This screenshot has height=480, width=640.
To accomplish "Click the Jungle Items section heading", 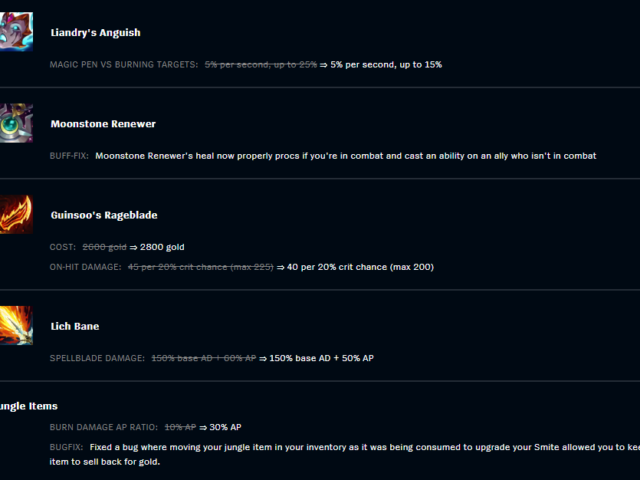I will [29, 406].
